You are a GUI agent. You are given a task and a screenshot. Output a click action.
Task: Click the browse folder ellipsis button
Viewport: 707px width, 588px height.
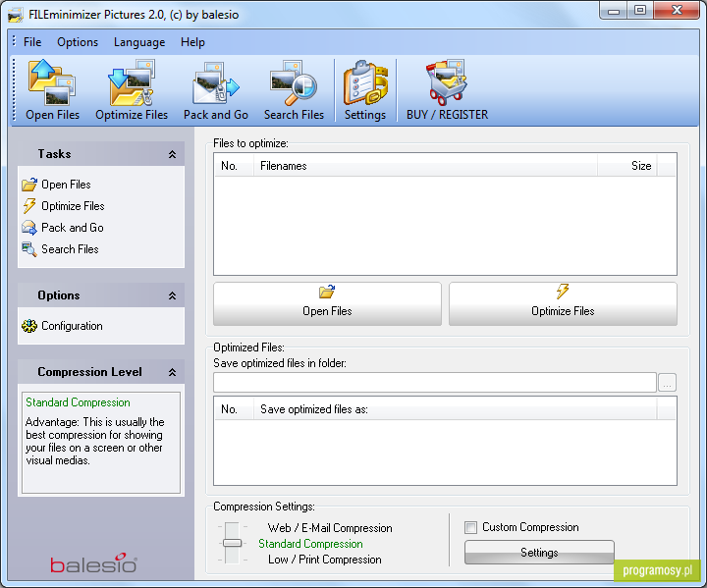[667, 383]
